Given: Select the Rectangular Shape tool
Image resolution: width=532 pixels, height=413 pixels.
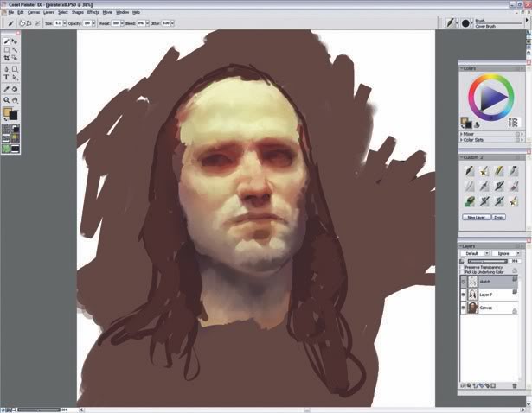Looking at the screenshot, I should point(15,69).
